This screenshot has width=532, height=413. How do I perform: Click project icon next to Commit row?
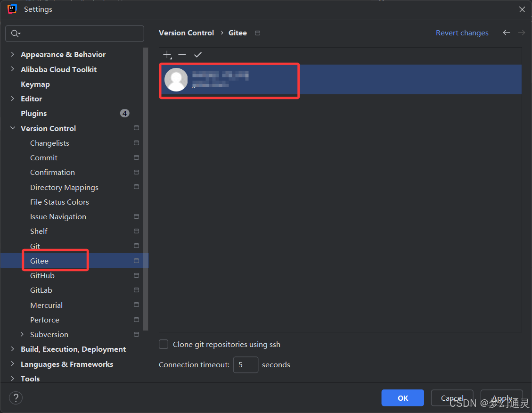click(136, 157)
